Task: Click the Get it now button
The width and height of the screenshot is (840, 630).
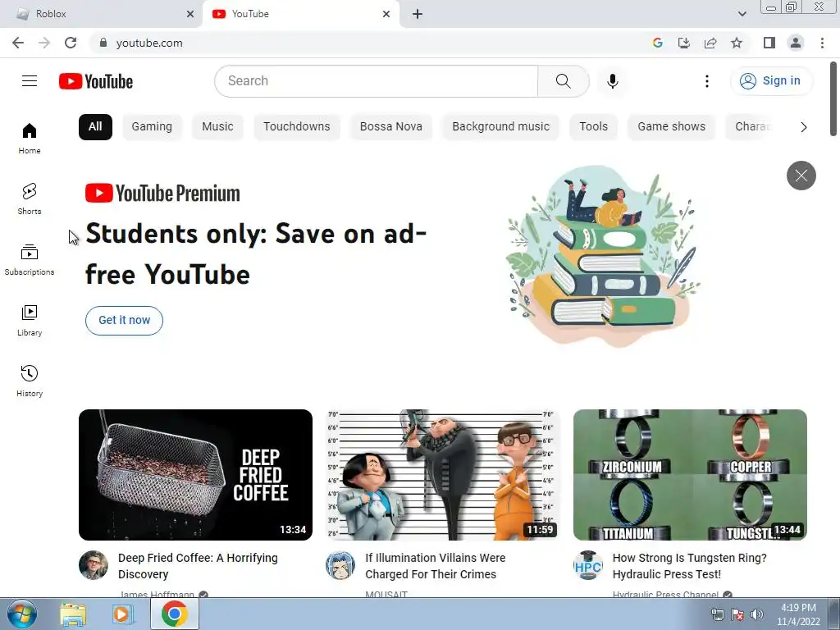Action: click(125, 321)
